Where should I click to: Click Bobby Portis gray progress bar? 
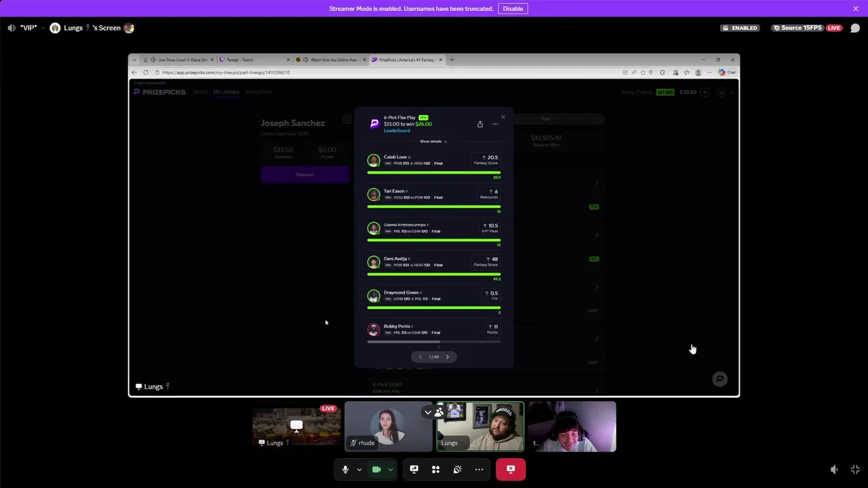pos(434,342)
